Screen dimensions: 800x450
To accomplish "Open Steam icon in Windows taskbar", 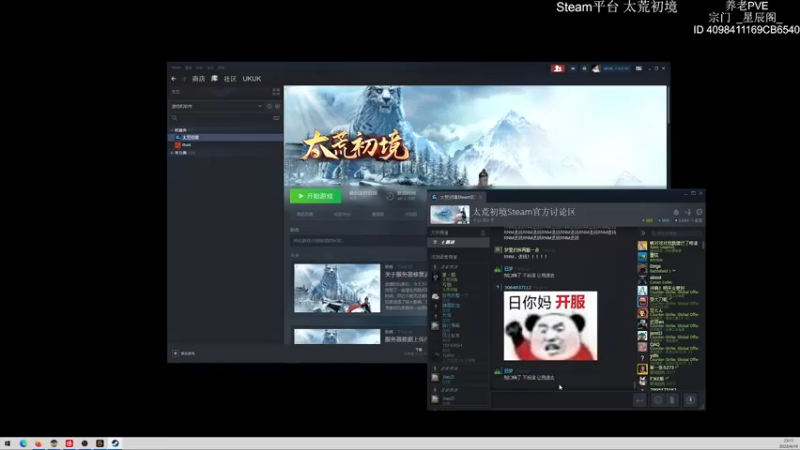I will tap(115, 443).
